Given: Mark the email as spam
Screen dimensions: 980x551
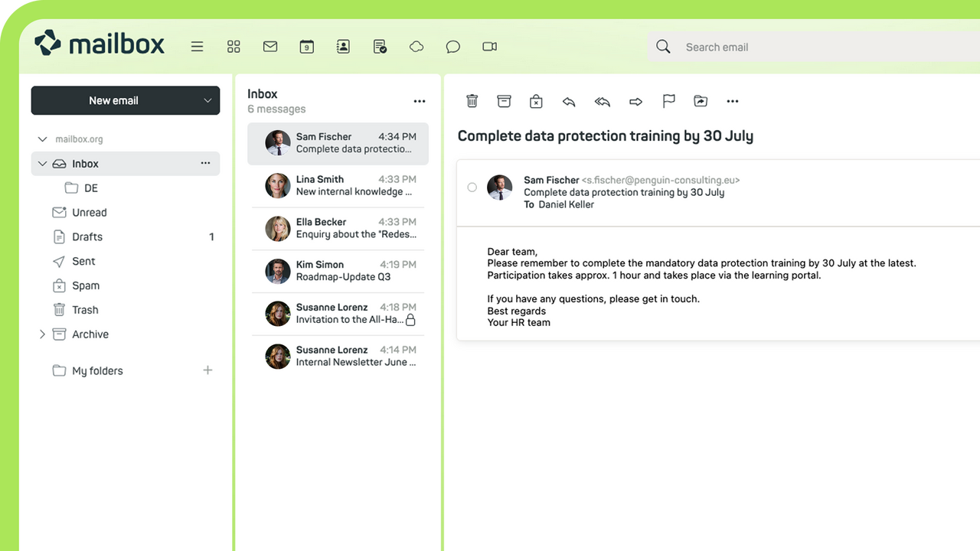Looking at the screenshot, I should 536,101.
